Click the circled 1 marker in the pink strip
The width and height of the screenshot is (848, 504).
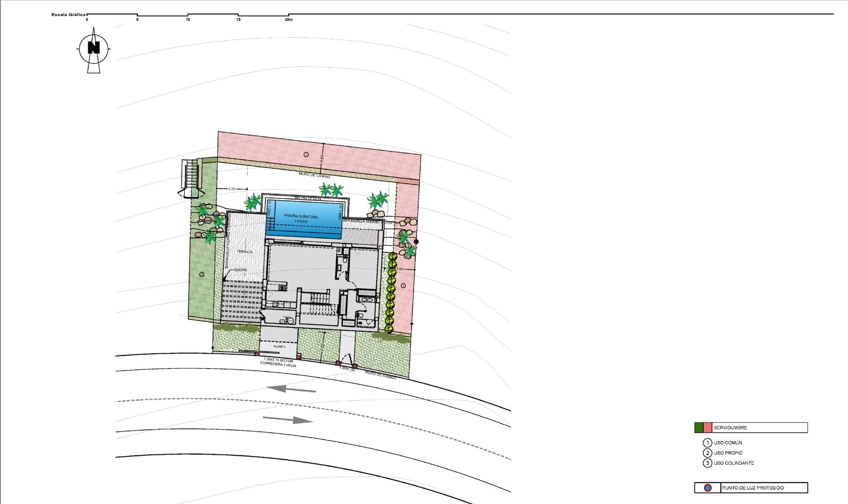[306, 154]
